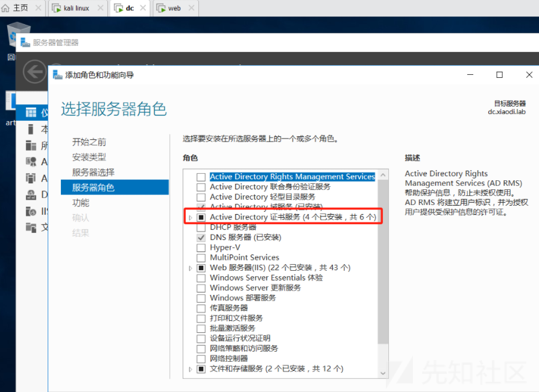This screenshot has height=392, width=539.
Task: Open the DNS icon in sidebar
Action: tap(31, 195)
